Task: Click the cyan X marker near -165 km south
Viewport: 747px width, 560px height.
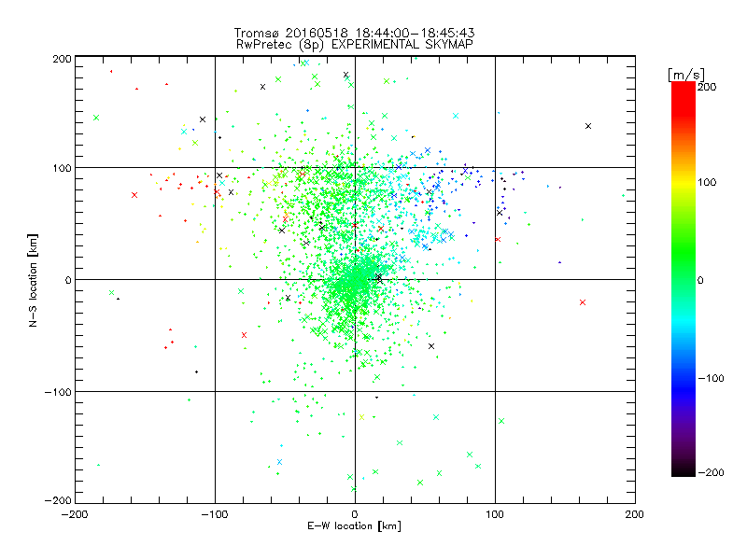Action: point(279,462)
